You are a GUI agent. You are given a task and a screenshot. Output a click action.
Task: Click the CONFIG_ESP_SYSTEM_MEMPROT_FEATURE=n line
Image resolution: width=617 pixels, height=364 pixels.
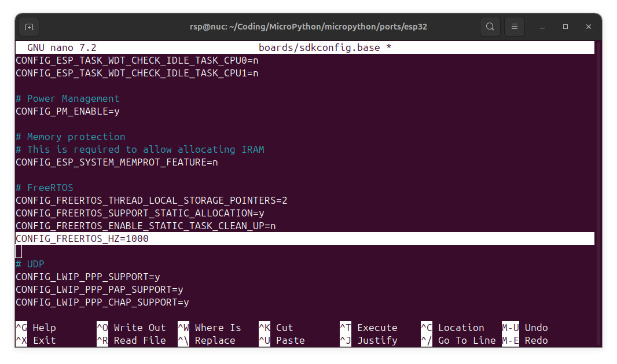point(117,162)
